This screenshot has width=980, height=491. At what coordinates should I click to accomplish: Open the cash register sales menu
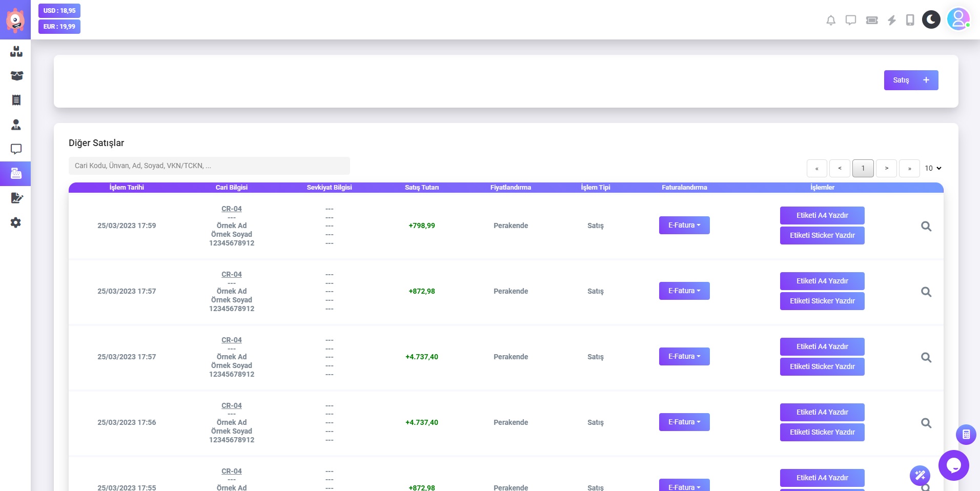tap(16, 174)
